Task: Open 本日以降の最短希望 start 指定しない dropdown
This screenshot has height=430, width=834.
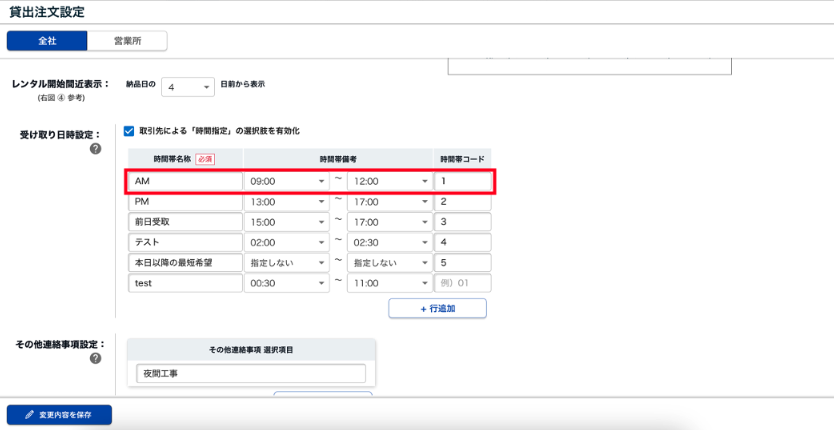Action: pos(287,263)
